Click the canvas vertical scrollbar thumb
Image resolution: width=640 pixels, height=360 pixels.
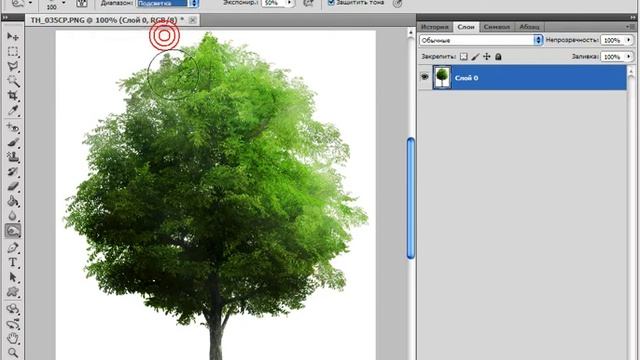(411, 198)
